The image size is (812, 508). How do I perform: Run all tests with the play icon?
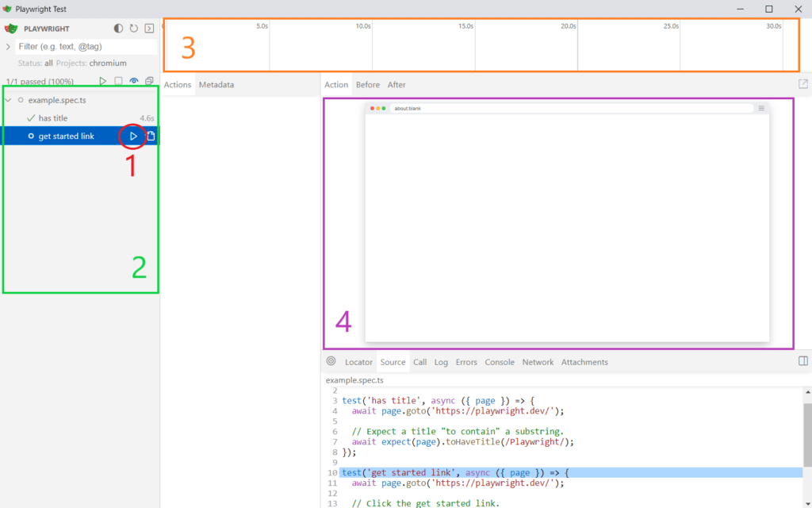102,81
